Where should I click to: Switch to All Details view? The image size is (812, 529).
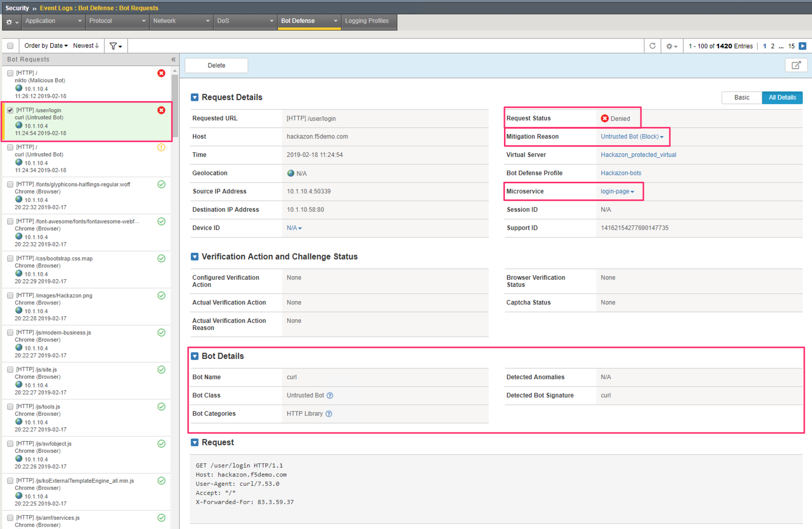click(x=782, y=97)
